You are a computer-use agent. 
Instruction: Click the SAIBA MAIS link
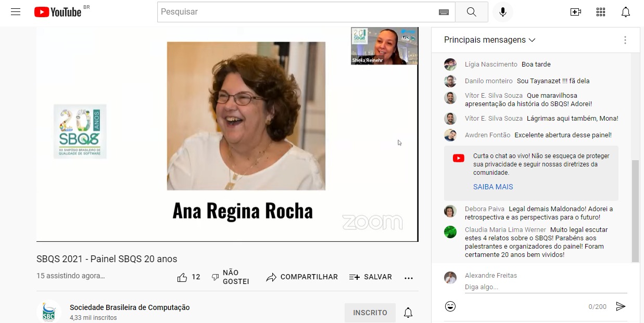(x=493, y=187)
